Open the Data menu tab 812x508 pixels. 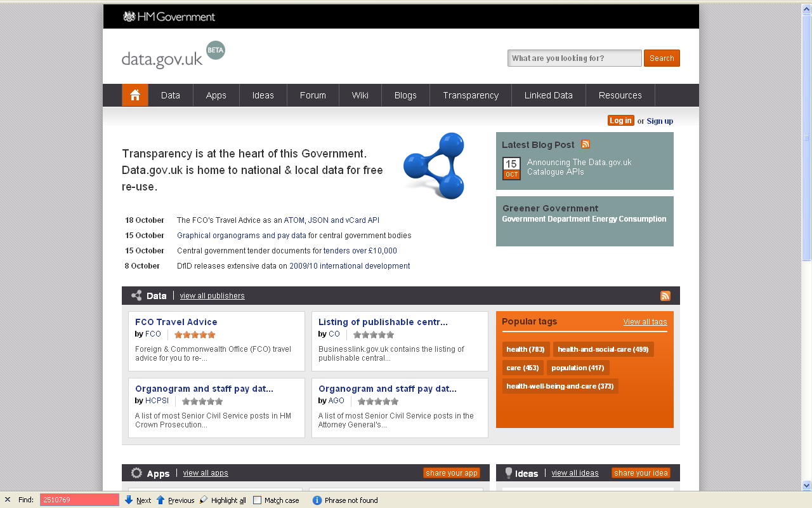(x=171, y=95)
